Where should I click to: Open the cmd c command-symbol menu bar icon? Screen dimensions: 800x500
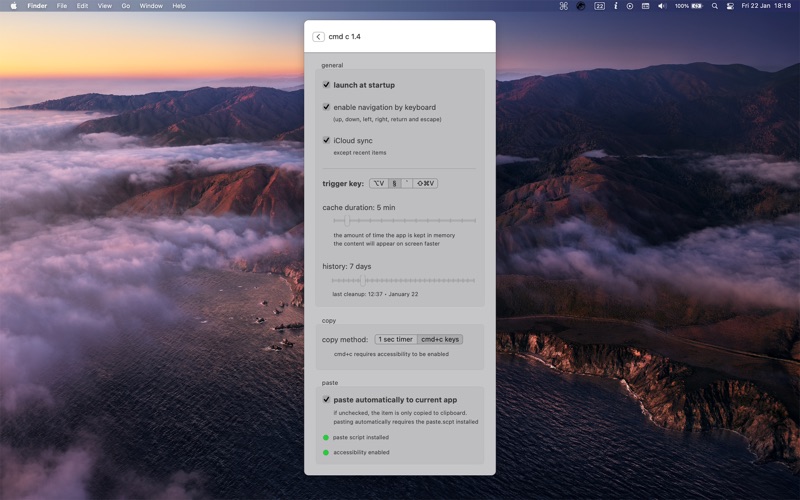(x=564, y=6)
